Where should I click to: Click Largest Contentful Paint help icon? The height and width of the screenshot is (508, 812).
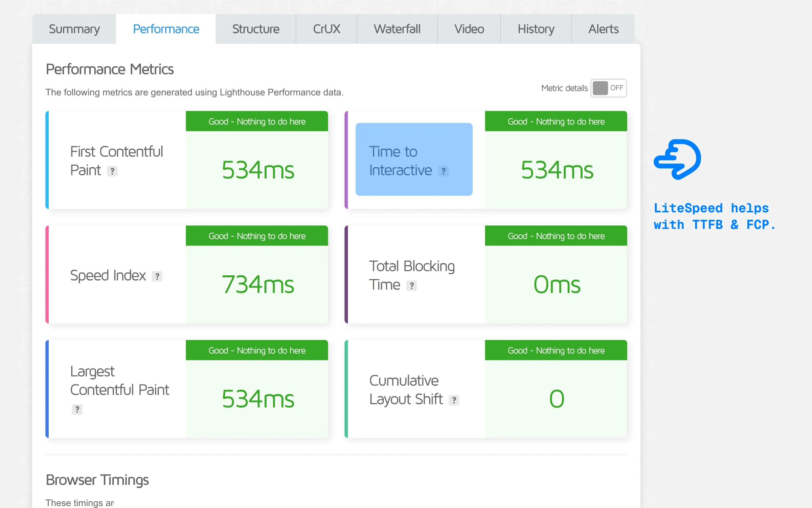click(x=77, y=409)
